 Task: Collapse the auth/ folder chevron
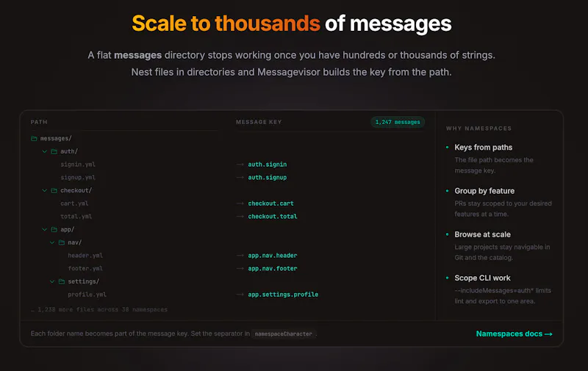tap(45, 151)
